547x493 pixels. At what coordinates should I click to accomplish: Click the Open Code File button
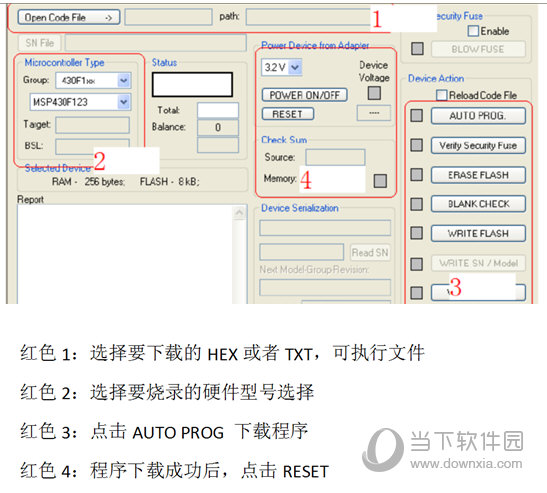[69, 17]
